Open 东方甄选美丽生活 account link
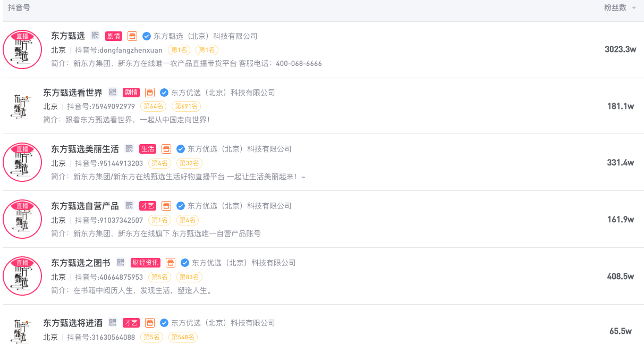The image size is (644, 351). (85, 149)
